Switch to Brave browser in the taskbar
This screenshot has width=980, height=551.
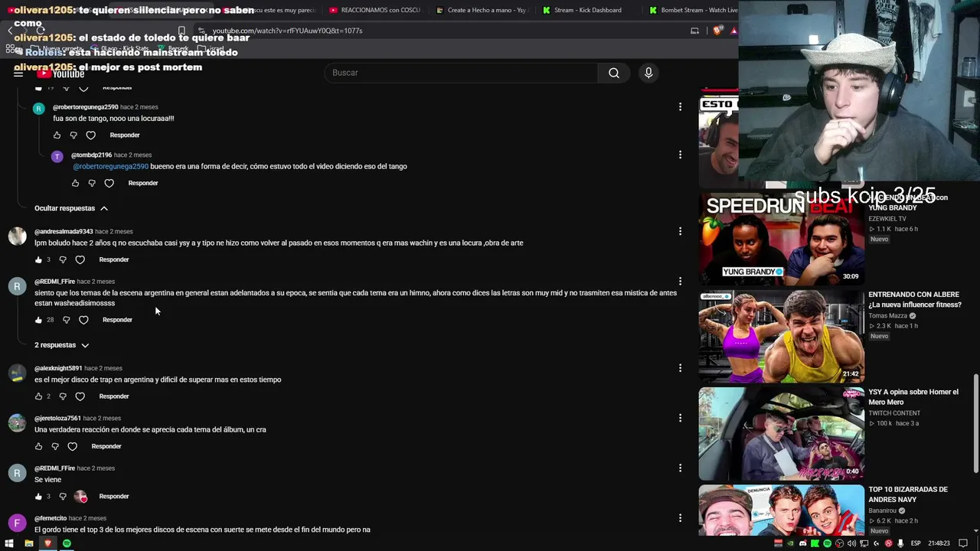tap(47, 543)
